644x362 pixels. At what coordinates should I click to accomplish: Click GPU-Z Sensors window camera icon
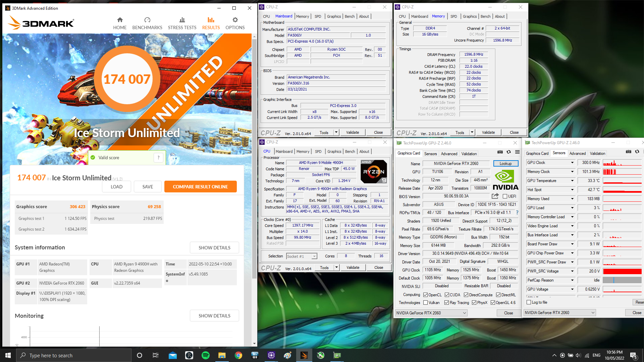629,152
